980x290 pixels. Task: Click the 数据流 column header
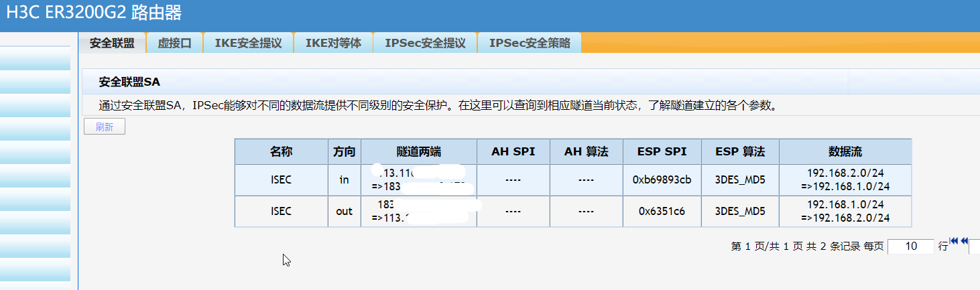click(x=845, y=151)
